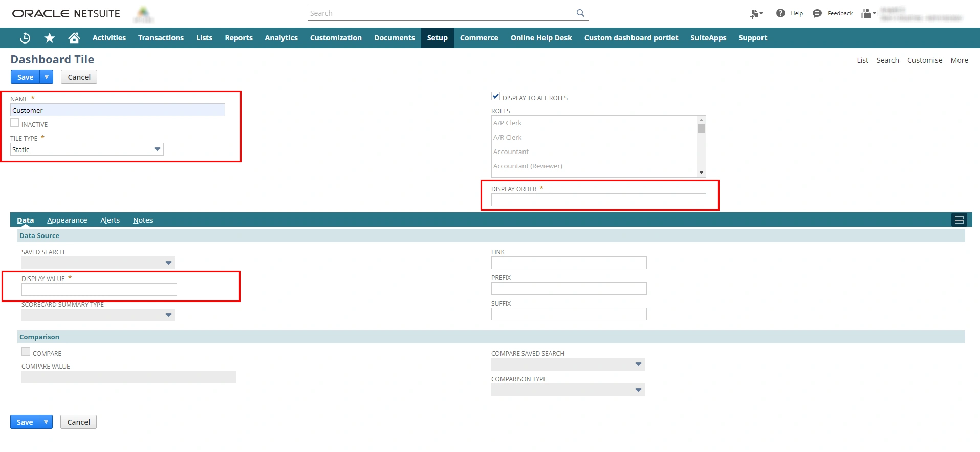The width and height of the screenshot is (980, 452).
Task: Enable the Compare checkbox
Action: [26, 352]
